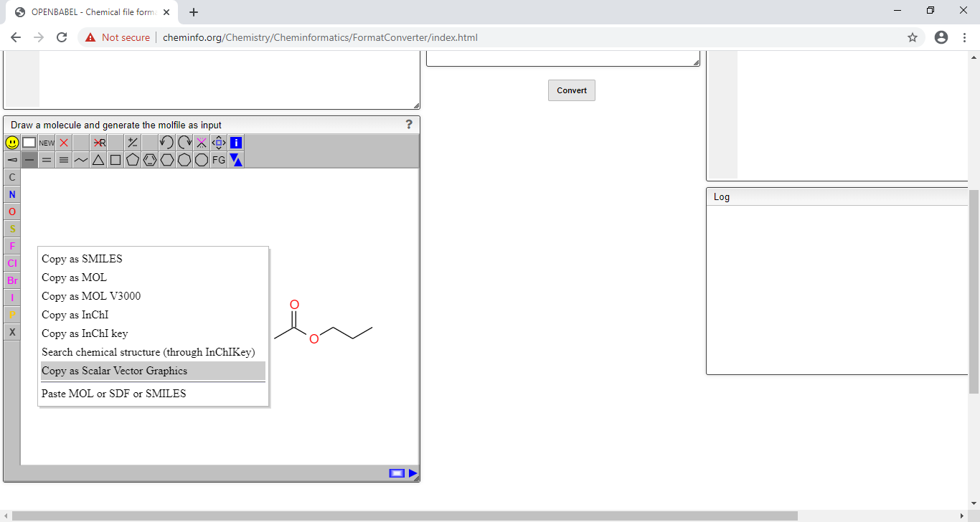980x522 pixels.
Task: Click the blue flip triangles icon
Action: [x=236, y=160]
